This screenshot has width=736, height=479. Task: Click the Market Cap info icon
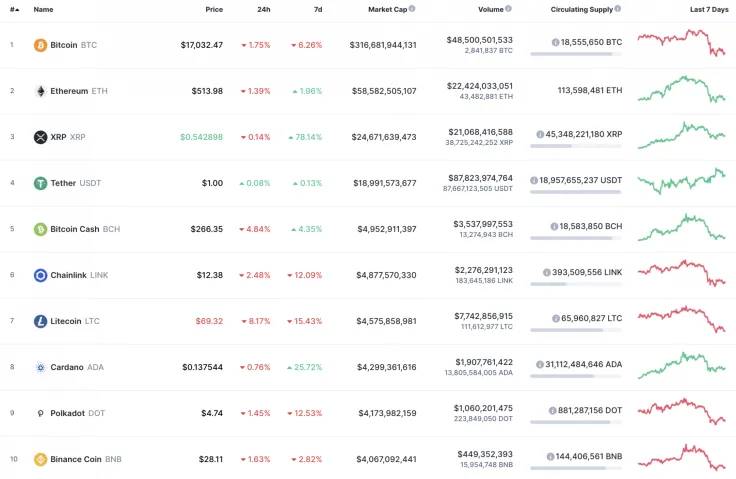click(x=412, y=9)
